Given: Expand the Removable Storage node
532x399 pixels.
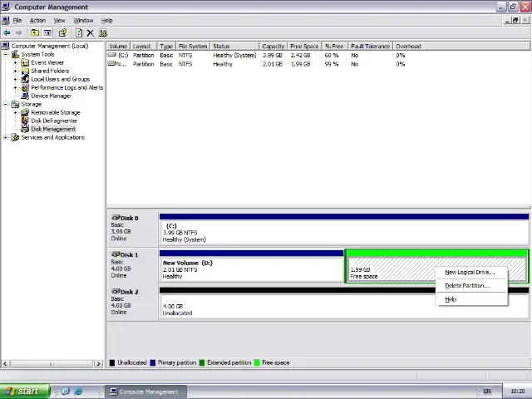Looking at the screenshot, I should [15, 112].
